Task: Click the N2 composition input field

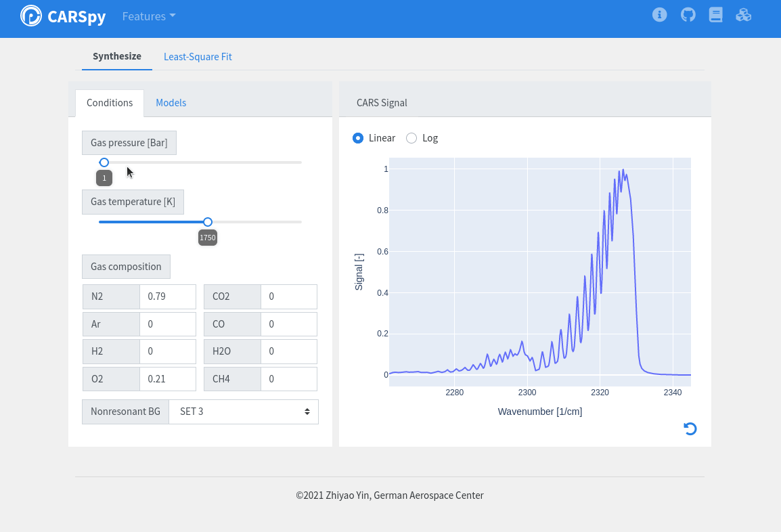Action: coord(167,296)
